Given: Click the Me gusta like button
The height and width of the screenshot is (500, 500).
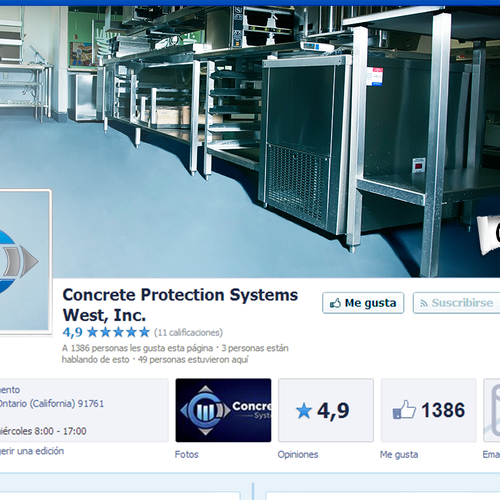Looking at the screenshot, I should coord(363,303).
